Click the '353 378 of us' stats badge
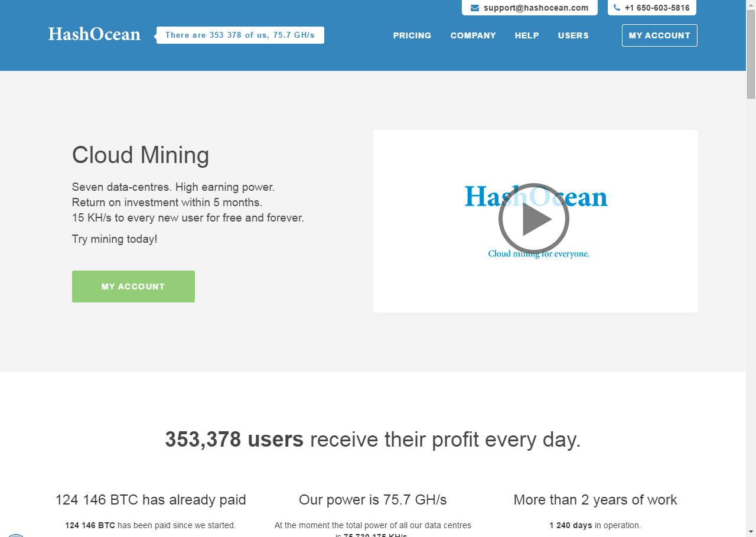 [240, 35]
